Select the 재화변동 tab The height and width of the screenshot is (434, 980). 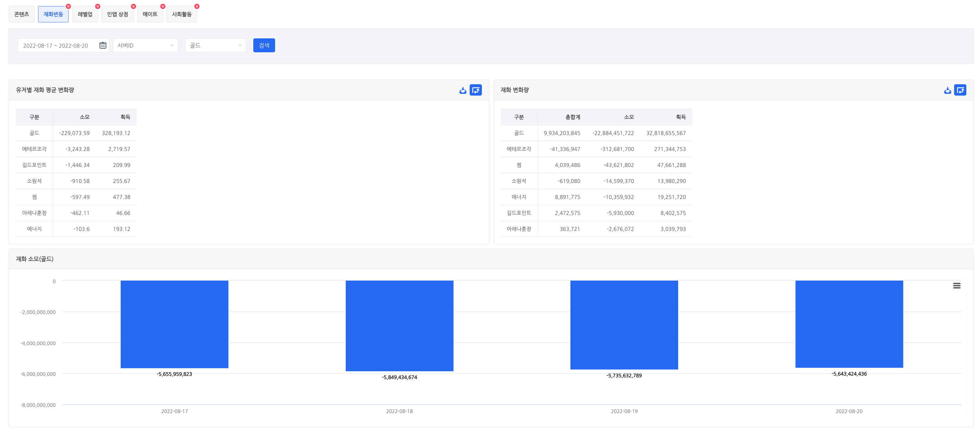pos(53,14)
